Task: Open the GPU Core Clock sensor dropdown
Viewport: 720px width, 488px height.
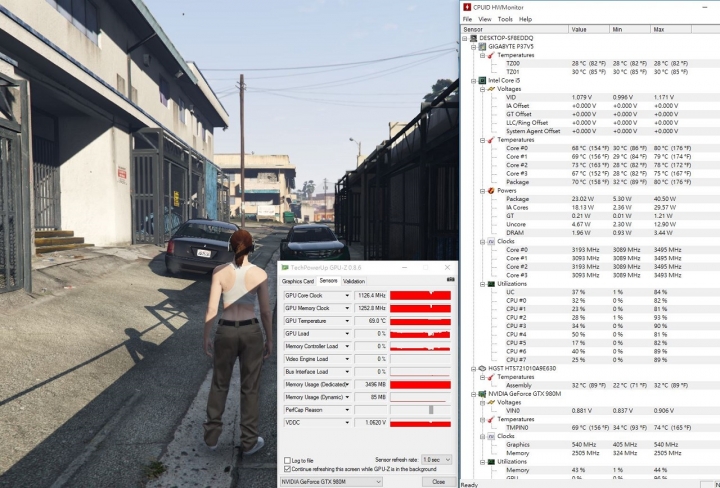Action: (x=347, y=296)
